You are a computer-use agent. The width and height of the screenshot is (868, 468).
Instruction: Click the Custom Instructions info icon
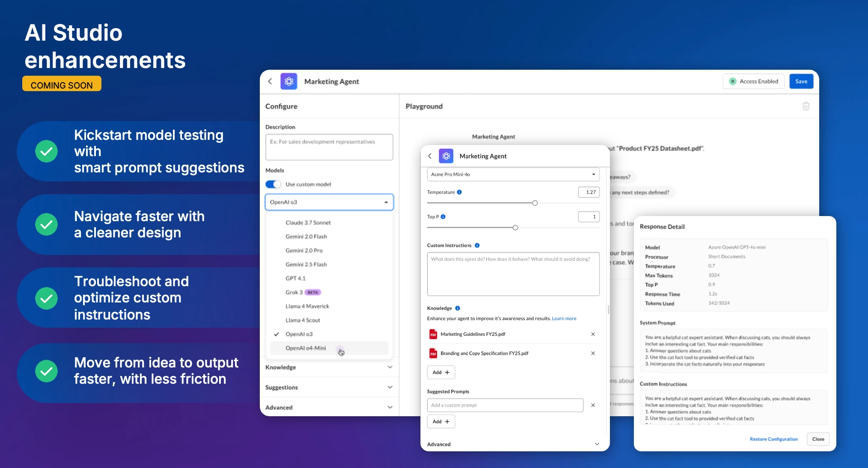click(x=477, y=246)
